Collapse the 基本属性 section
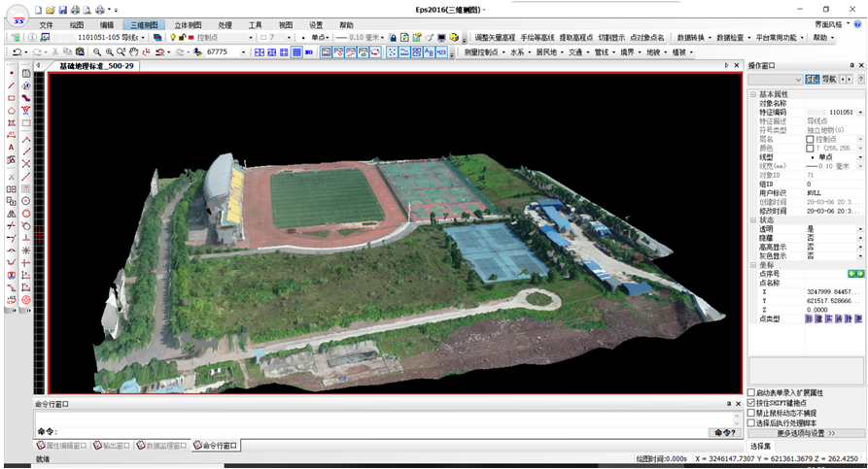Image resolution: width=868 pixels, height=469 pixels. 753,94
